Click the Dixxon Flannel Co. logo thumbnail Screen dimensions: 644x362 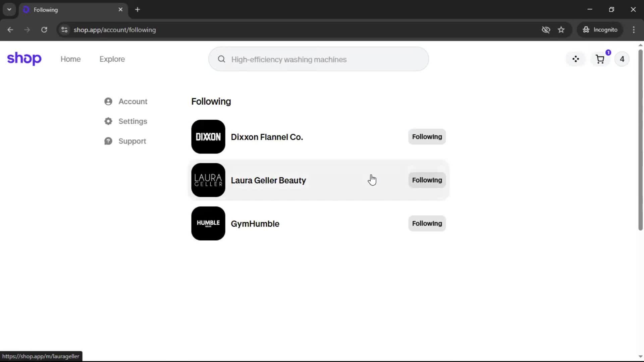[208, 137]
